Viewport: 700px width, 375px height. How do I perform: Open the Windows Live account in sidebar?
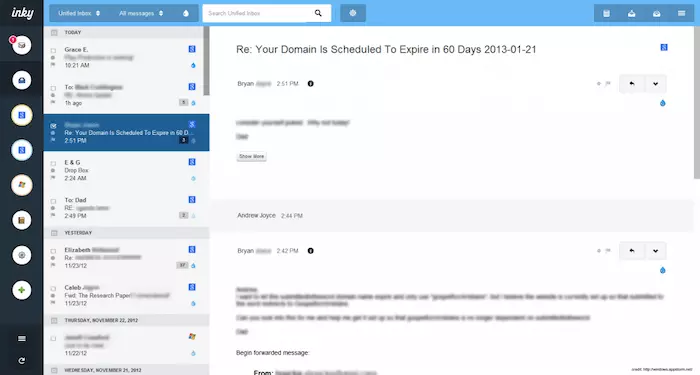[21, 185]
